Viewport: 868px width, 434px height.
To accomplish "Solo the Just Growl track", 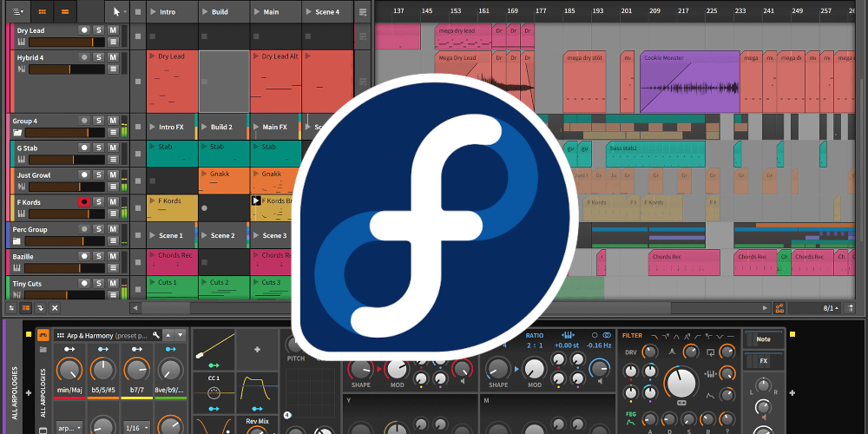I will [98, 174].
